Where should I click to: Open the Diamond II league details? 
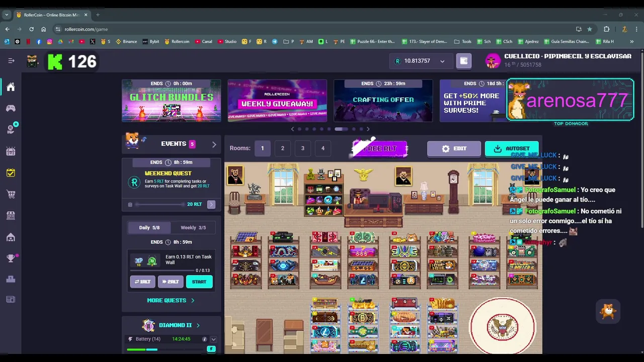(171, 325)
